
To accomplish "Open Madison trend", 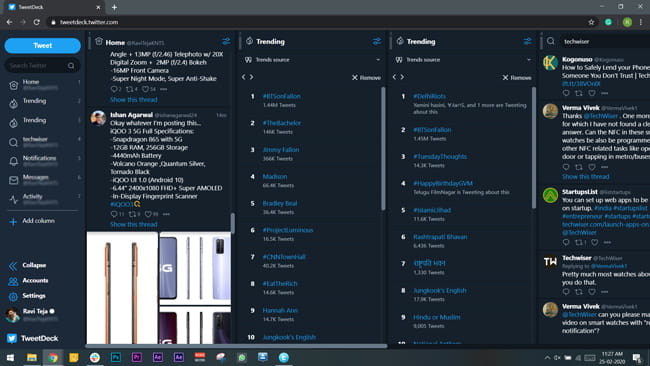I will [275, 177].
